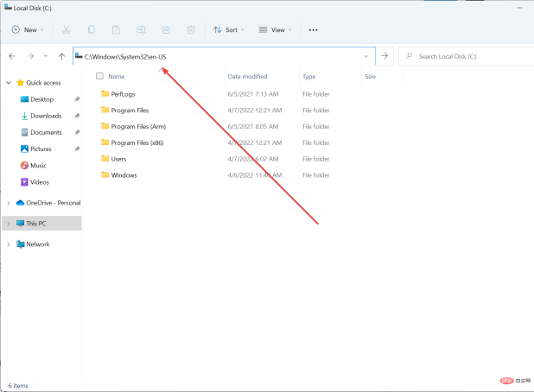Viewport: 534px width, 392px height.
Task: Open the address bar history dropdown
Action: point(366,56)
